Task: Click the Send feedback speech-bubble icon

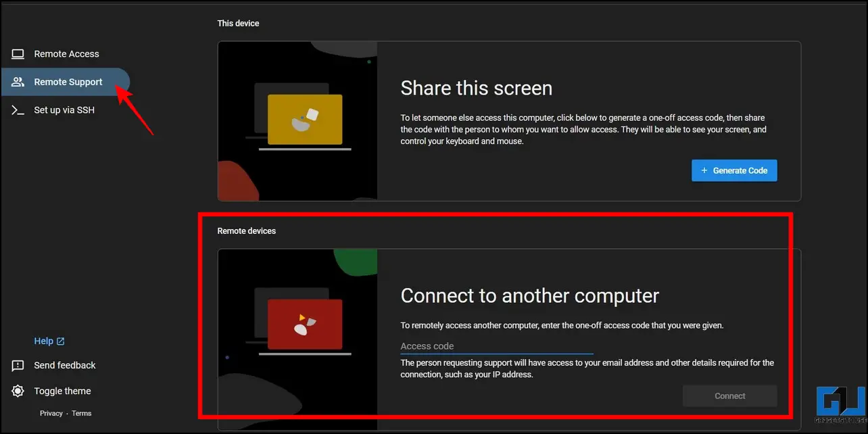Action: tap(18, 366)
